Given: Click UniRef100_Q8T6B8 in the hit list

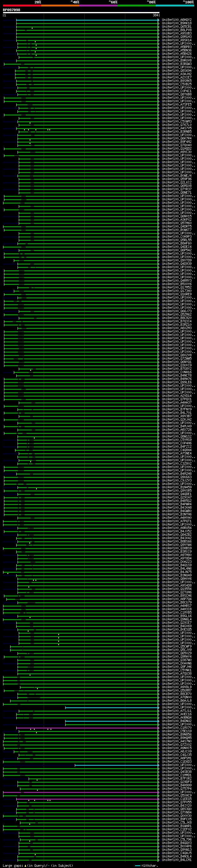Looking at the screenshot, I should point(177,94).
